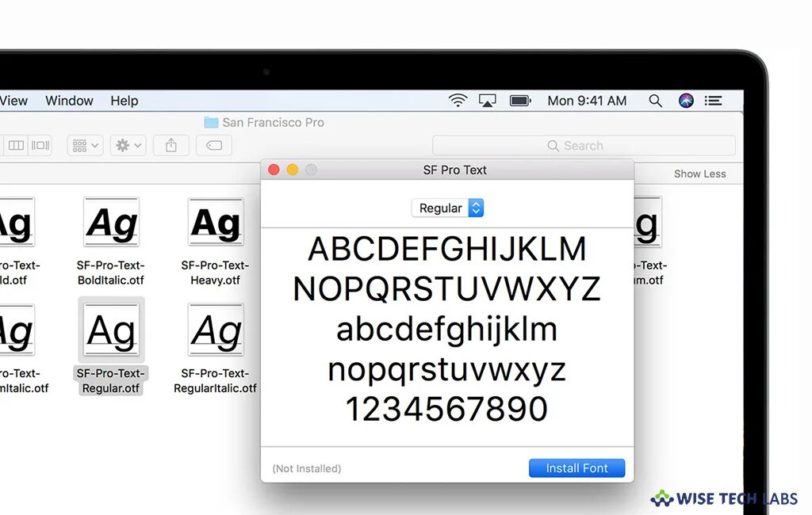Click the SF-Pro-Text-Regular.otf file name
Screen dimensions: 812x515
110,380
